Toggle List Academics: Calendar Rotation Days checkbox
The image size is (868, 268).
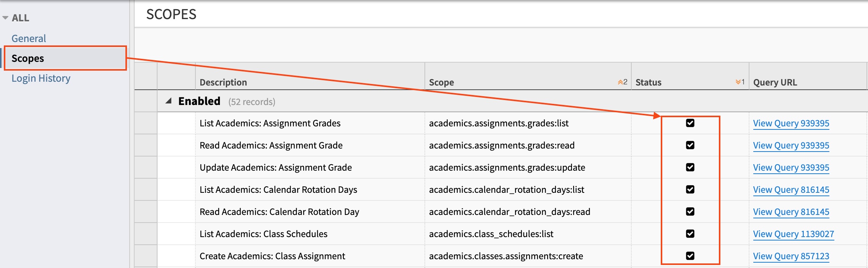coord(690,189)
